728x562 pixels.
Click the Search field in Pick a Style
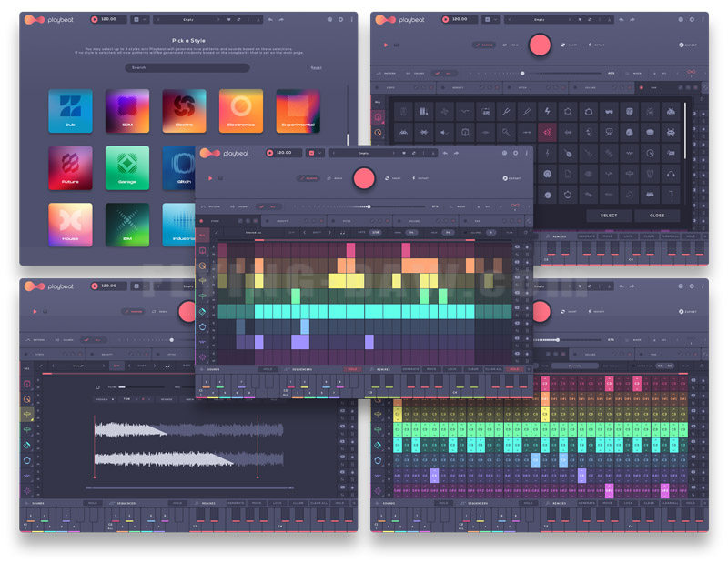point(187,68)
